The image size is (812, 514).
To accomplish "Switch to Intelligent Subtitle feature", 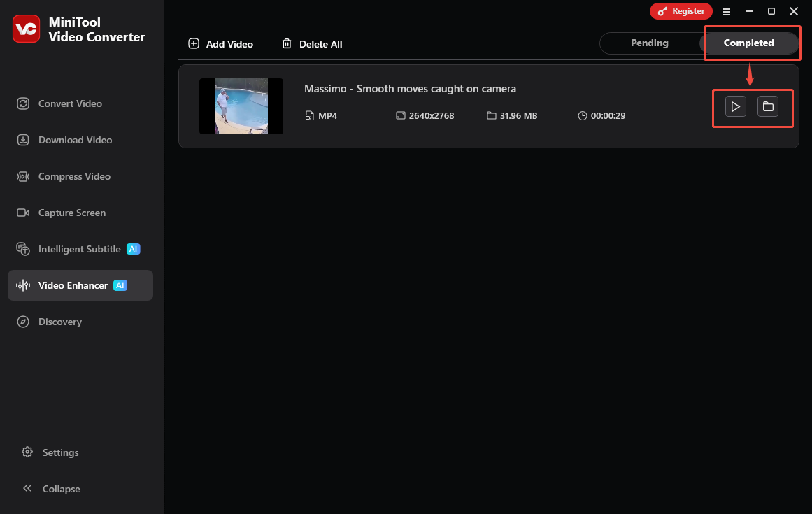I will coord(80,249).
